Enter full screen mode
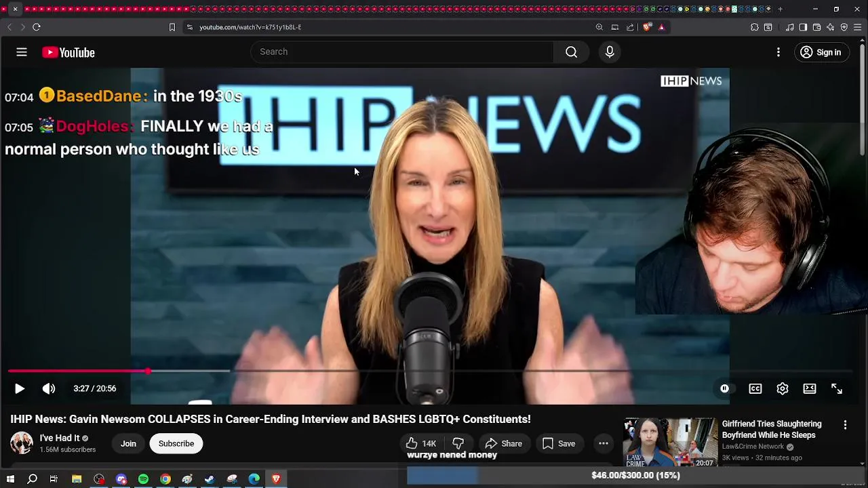 point(837,388)
